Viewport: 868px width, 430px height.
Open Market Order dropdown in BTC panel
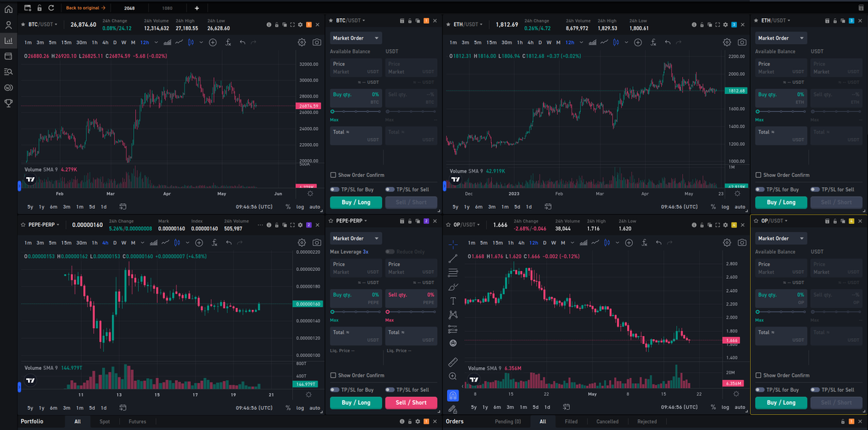pyautogui.click(x=356, y=38)
